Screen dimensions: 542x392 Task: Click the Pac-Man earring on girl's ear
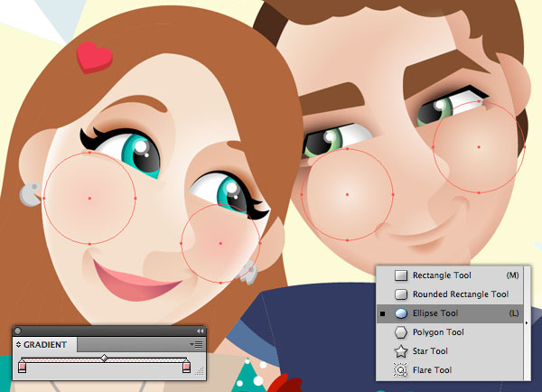tap(31, 194)
